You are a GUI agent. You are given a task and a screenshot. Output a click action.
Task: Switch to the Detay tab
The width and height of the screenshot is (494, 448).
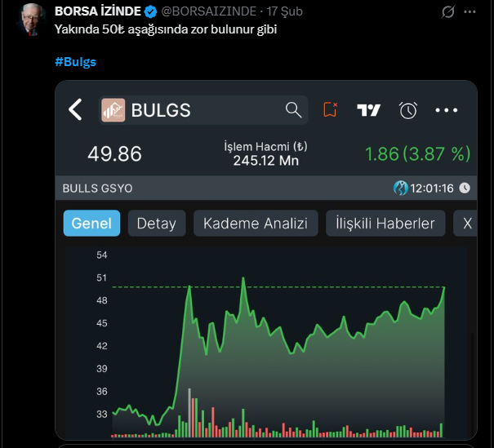[x=157, y=224]
